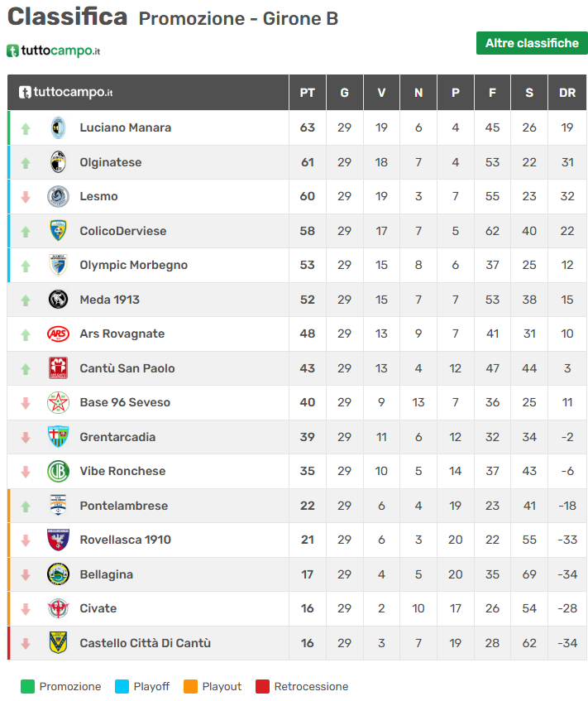Click the Ars Rovagnate red logo
Screen dimensions: 588x701
point(58,334)
